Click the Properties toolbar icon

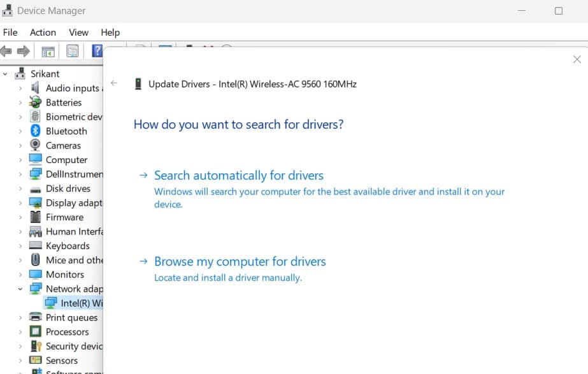point(73,51)
